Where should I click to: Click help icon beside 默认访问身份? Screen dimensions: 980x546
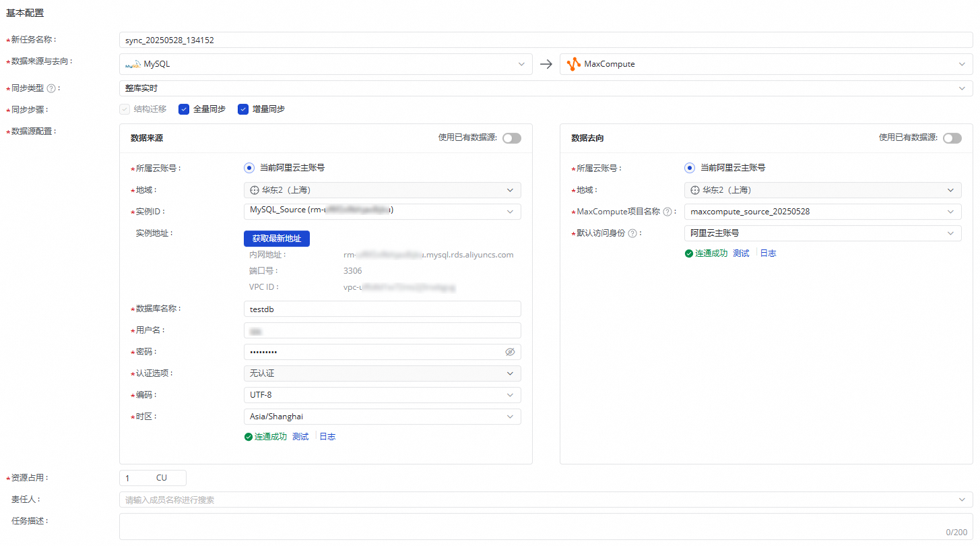pyautogui.click(x=632, y=233)
